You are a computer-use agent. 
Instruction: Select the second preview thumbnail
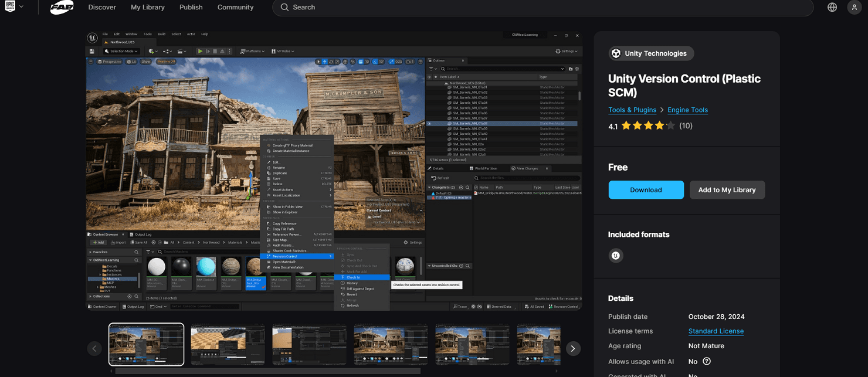(x=228, y=344)
